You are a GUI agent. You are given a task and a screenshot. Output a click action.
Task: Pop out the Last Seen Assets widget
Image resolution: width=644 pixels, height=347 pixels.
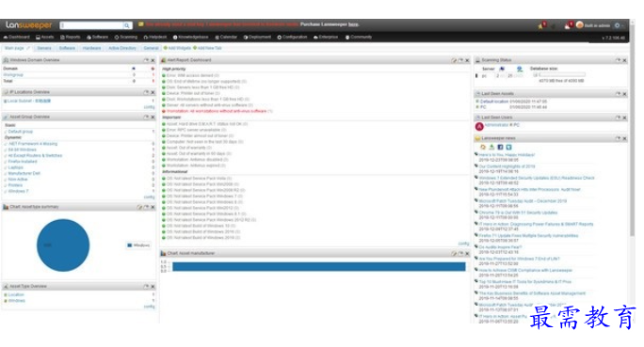[618, 94]
